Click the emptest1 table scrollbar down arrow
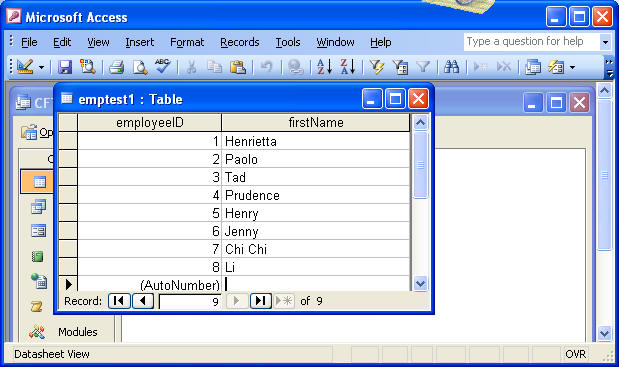 point(420,283)
